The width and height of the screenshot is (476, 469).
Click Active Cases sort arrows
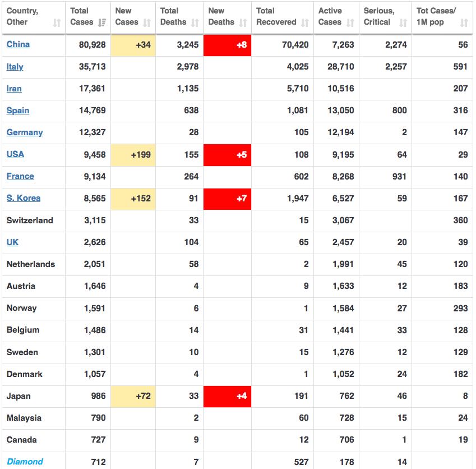tap(350, 22)
